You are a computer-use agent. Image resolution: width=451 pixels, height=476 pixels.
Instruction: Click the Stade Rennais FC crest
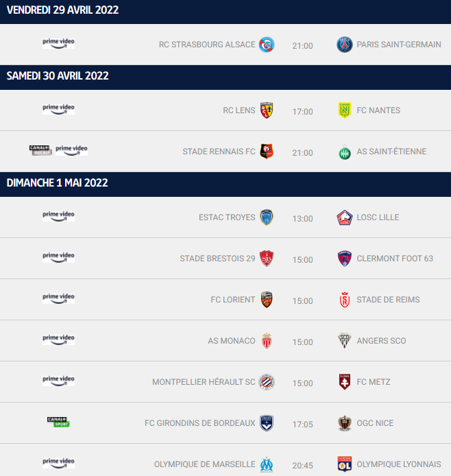coord(267,151)
